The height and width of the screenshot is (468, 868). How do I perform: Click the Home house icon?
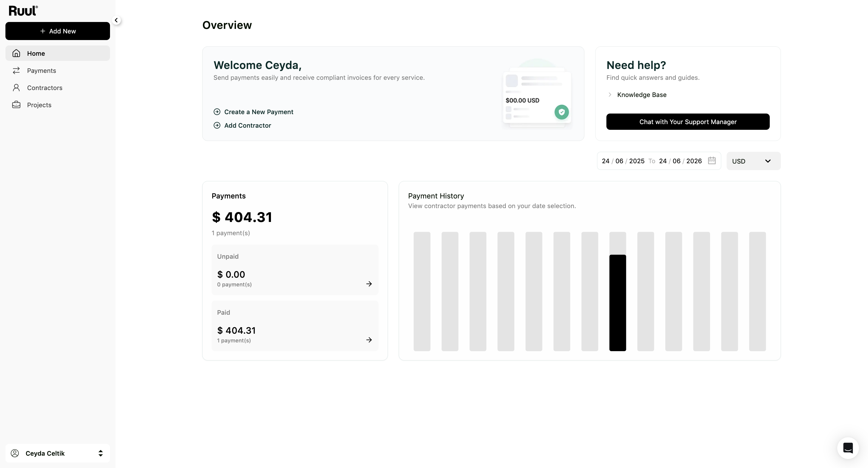point(16,53)
